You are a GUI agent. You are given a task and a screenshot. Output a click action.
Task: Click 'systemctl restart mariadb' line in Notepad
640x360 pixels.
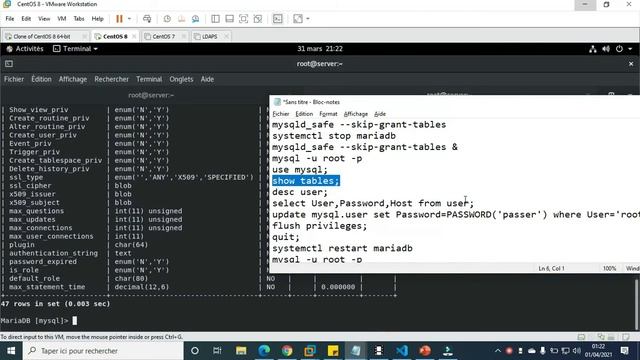click(342, 249)
